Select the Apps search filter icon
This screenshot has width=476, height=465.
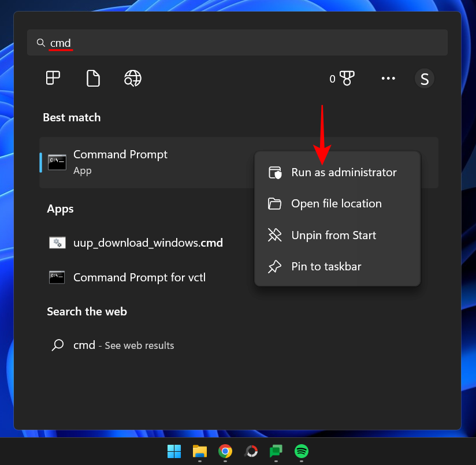[x=53, y=78]
